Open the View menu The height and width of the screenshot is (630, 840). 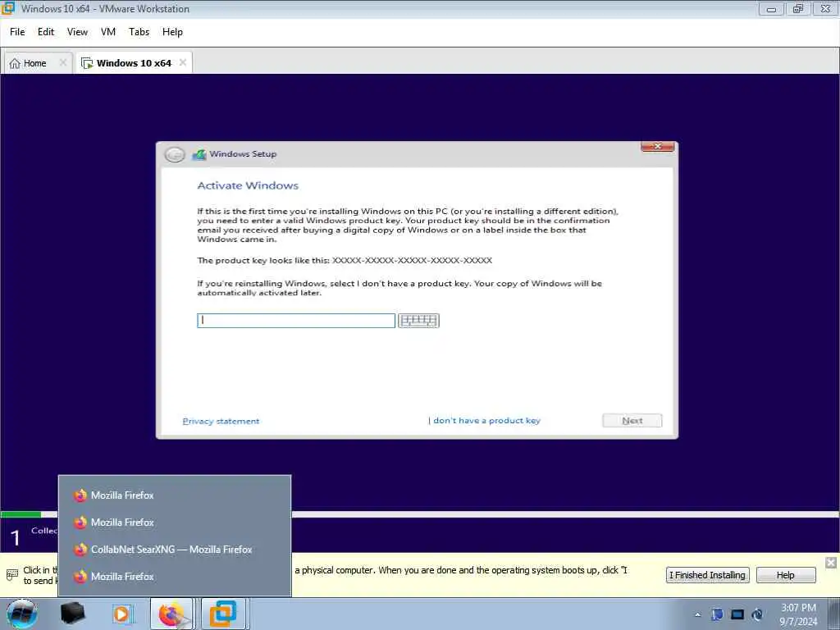[77, 32]
